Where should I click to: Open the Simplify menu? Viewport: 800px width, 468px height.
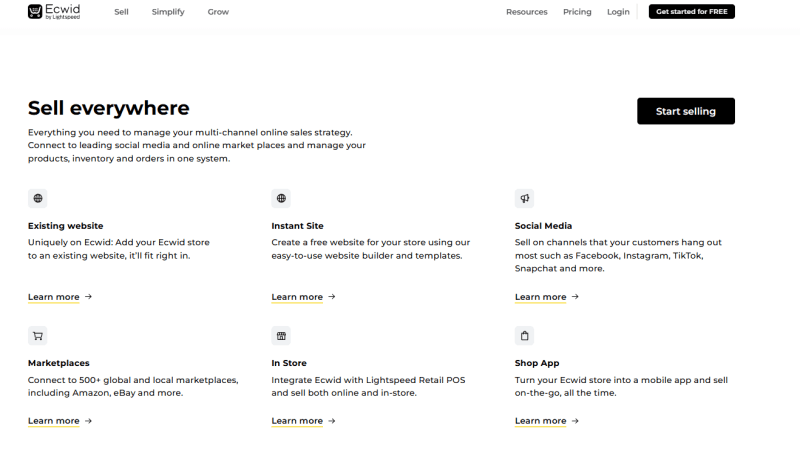168,12
